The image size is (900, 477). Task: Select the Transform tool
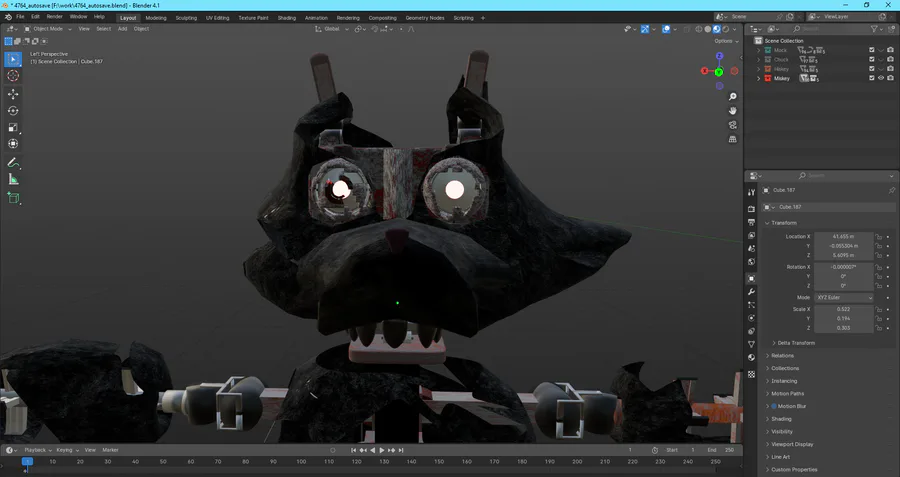[13, 144]
